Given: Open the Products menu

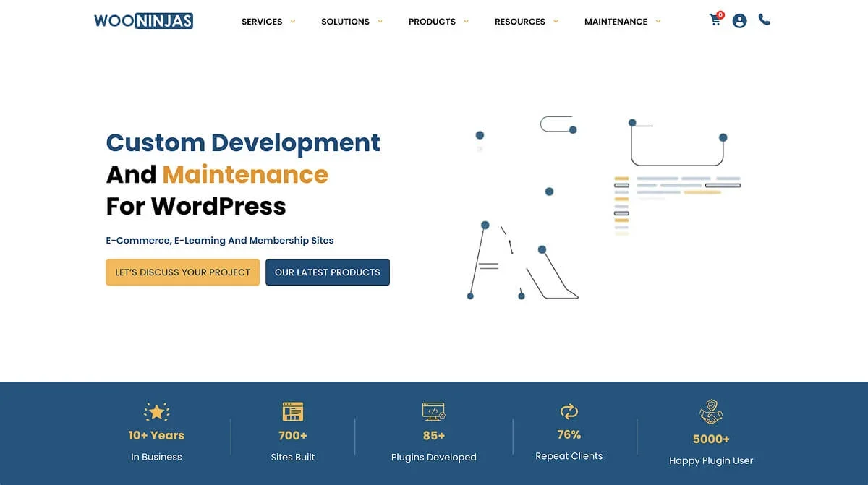Looking at the screenshot, I should 432,22.
